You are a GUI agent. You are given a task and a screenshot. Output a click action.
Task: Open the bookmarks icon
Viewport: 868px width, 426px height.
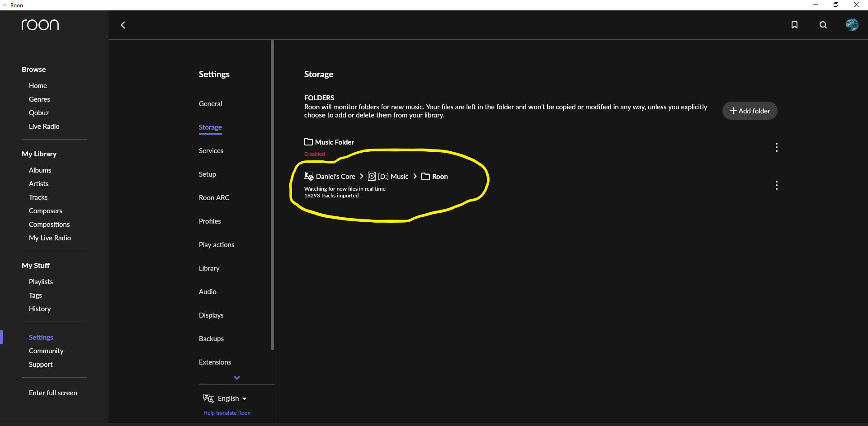794,25
